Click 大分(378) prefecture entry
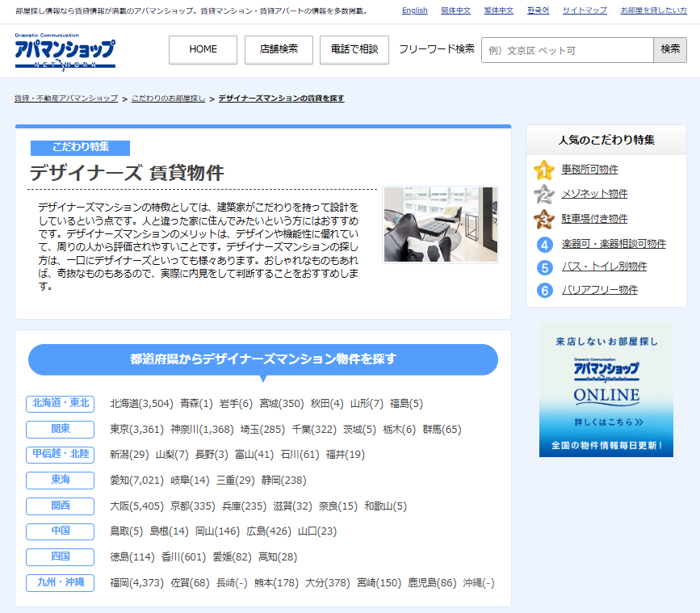The height and width of the screenshot is (613, 700). pos(328,583)
